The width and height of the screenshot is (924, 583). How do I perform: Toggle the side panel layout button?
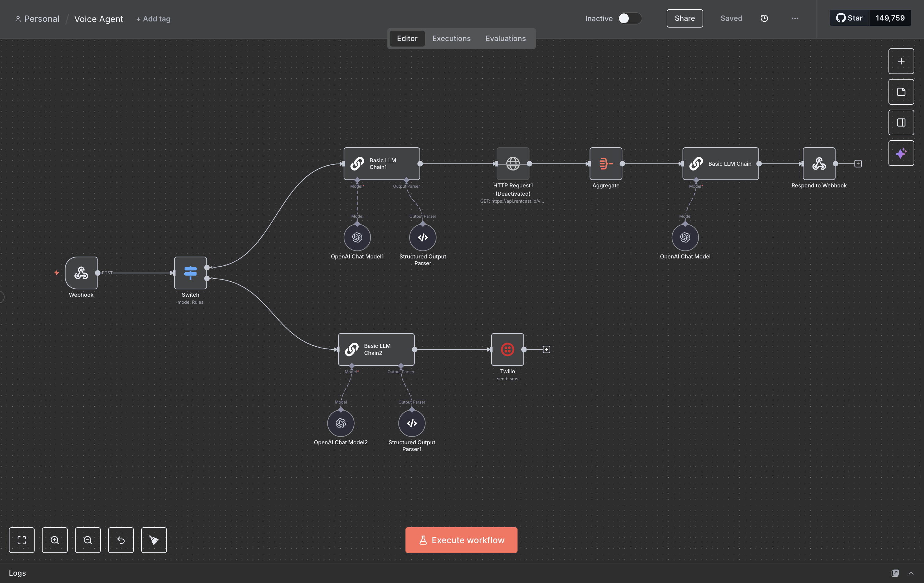(x=901, y=123)
